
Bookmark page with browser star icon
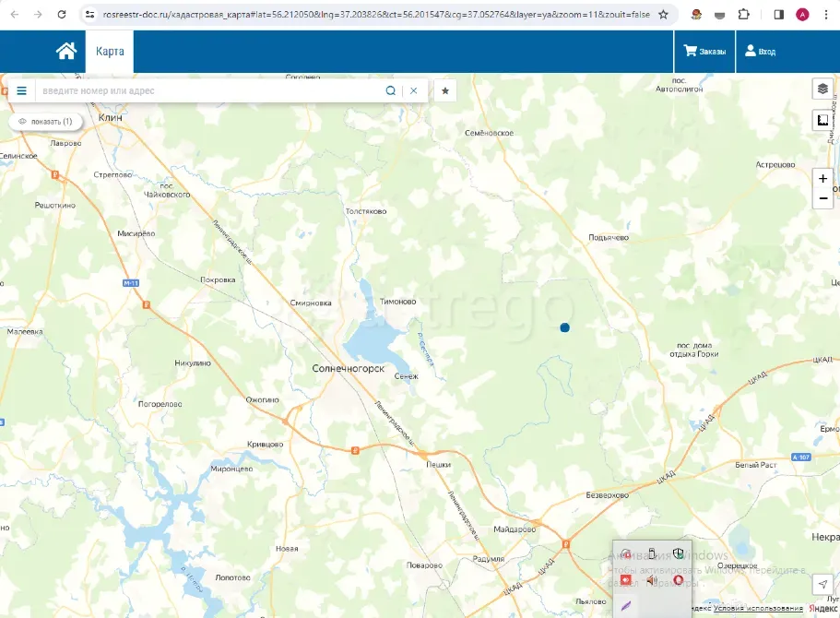663,15
